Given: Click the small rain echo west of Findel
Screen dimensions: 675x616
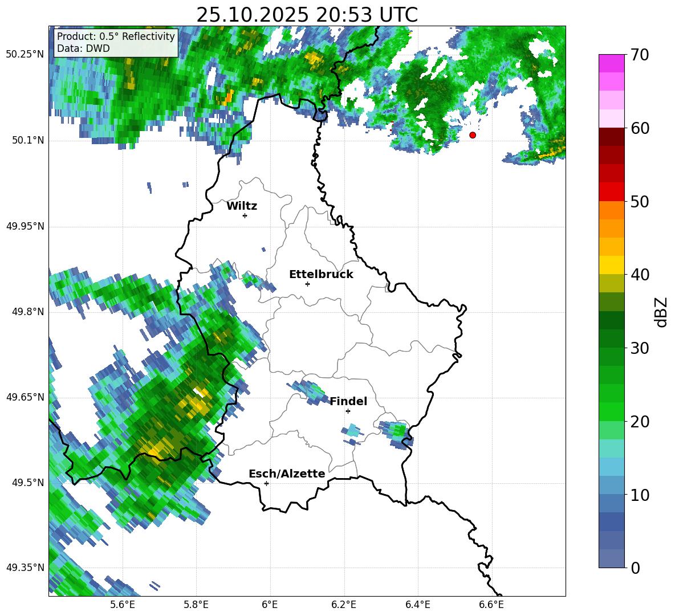Looking at the screenshot, I should click(x=308, y=392).
